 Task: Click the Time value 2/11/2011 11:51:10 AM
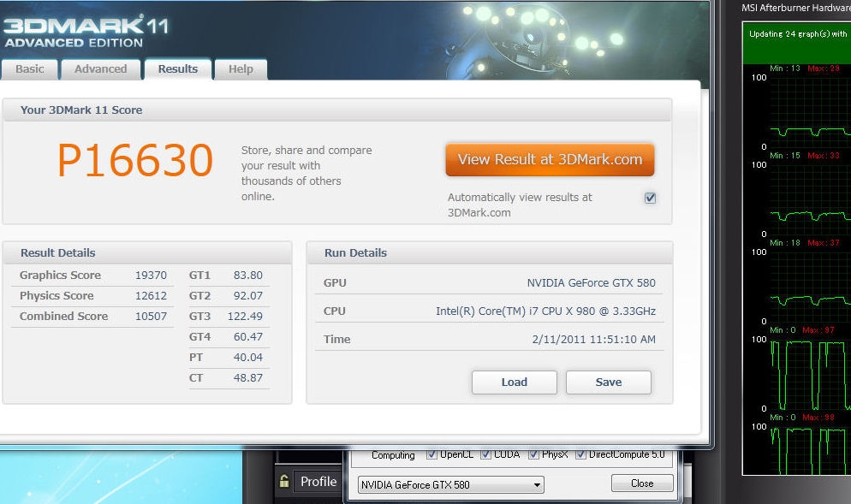(594, 339)
